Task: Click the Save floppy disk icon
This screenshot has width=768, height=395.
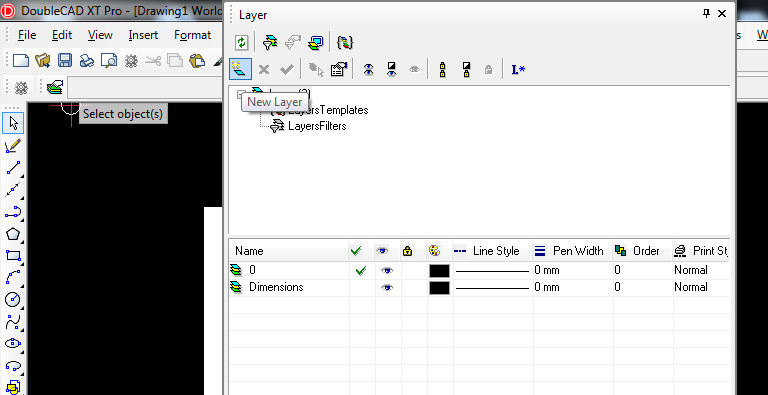Action: click(x=65, y=60)
